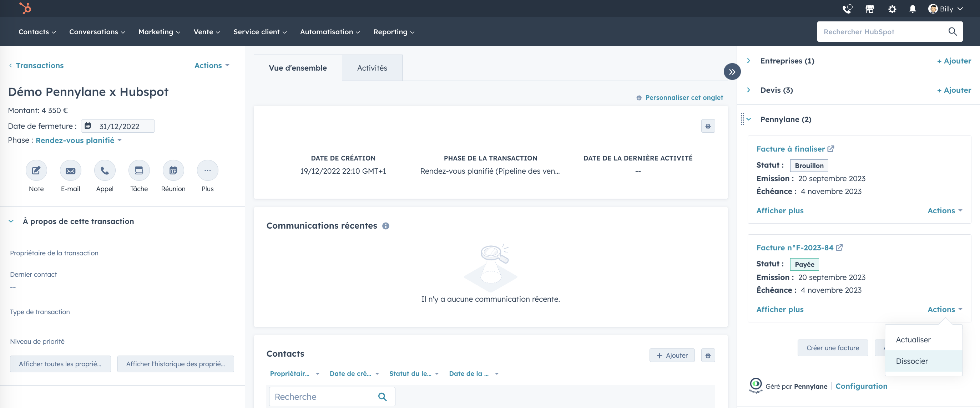Open the settings gear in top bar
The height and width of the screenshot is (408, 980).
click(892, 9)
